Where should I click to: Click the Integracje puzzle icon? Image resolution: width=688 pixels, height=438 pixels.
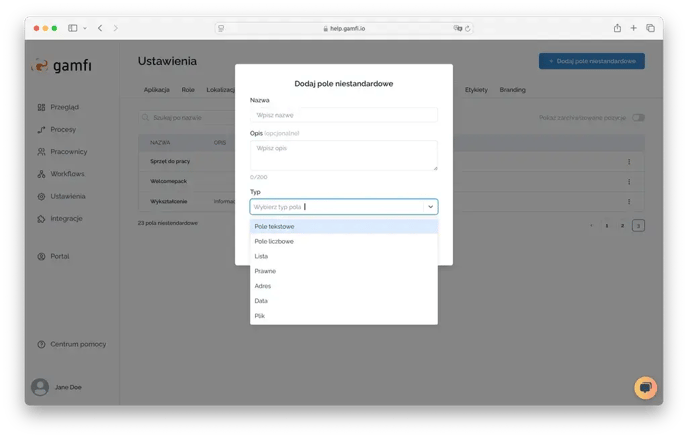(x=41, y=218)
